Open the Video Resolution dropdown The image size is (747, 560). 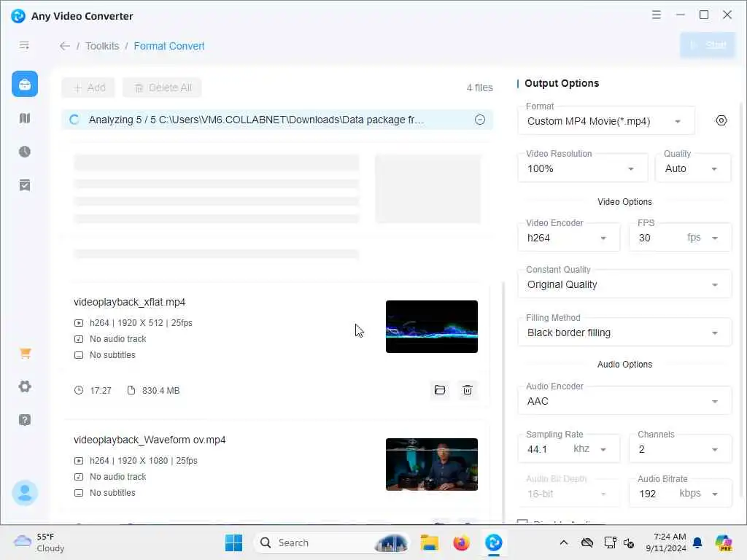click(x=583, y=168)
